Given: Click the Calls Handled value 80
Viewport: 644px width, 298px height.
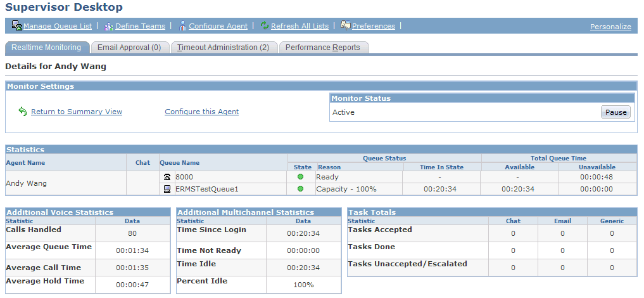Looking at the screenshot, I should (132, 233).
